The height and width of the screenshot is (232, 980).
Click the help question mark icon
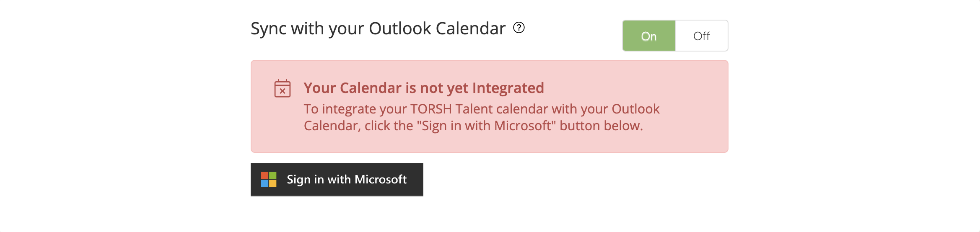(x=519, y=28)
